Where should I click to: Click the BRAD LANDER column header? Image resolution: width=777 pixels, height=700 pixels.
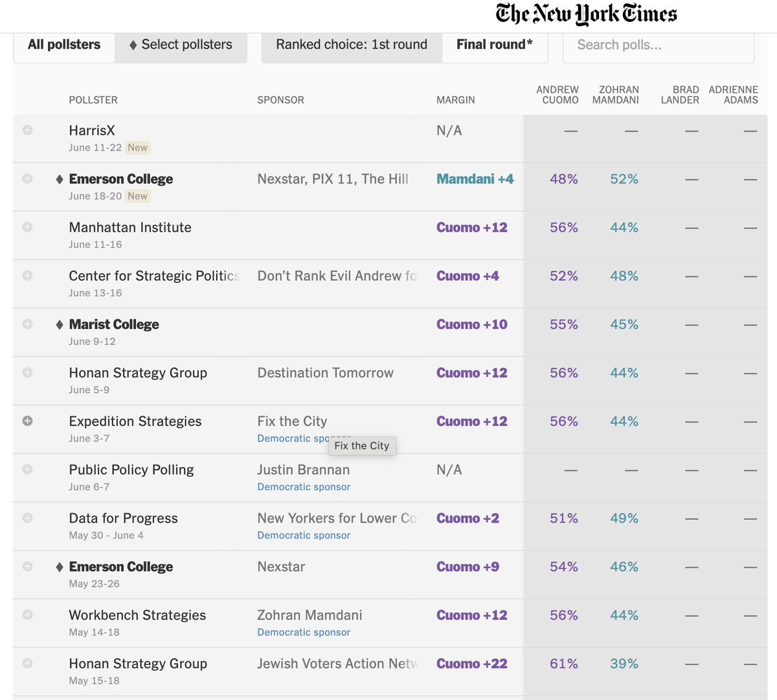(680, 95)
